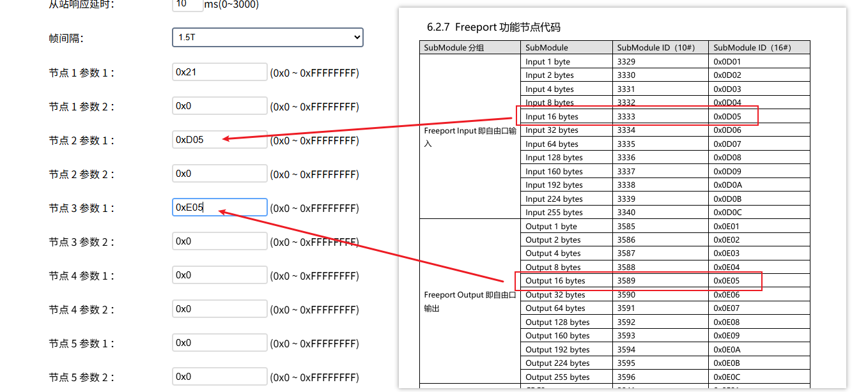Click the 0x0E05 hex ID cell

(x=727, y=281)
